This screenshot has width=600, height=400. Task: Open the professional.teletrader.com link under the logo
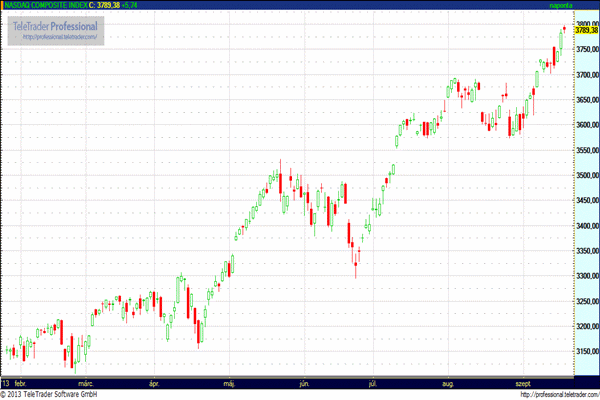click(57, 37)
